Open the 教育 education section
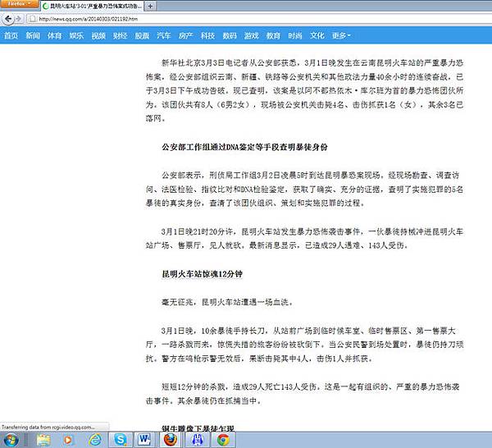 click(273, 36)
